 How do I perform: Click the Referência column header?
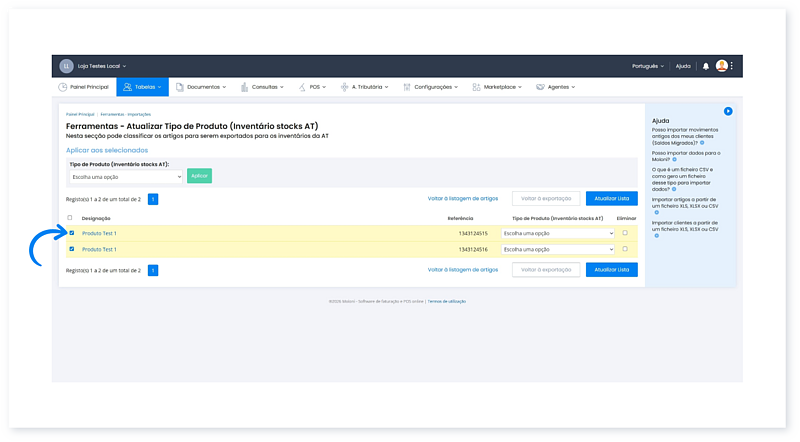coord(460,218)
